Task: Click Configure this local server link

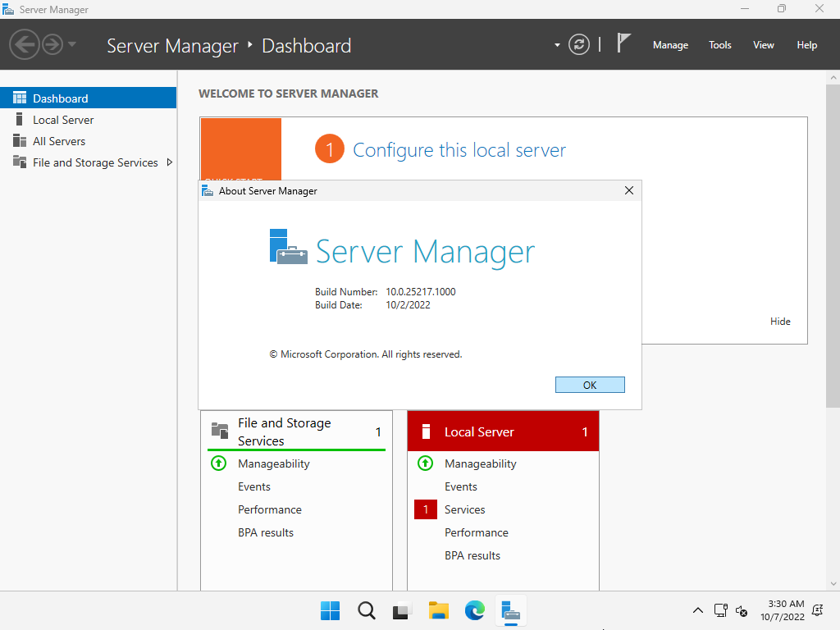Action: [459, 150]
